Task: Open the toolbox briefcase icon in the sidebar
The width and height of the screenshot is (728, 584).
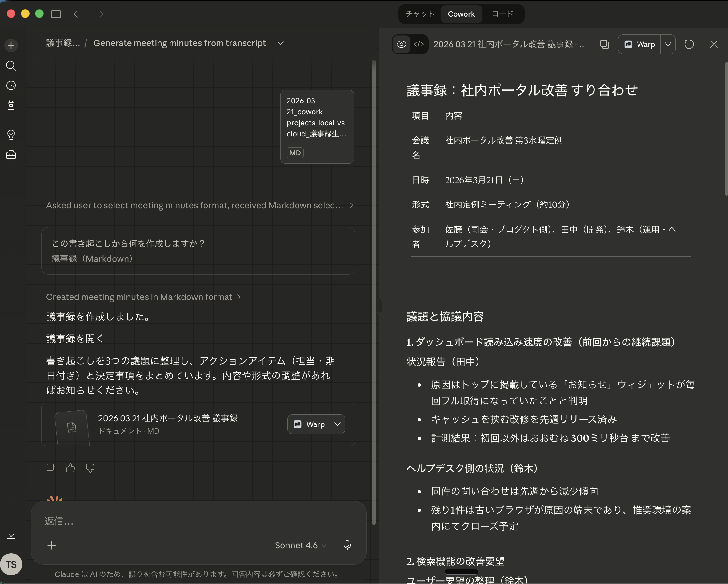Action: click(11, 155)
